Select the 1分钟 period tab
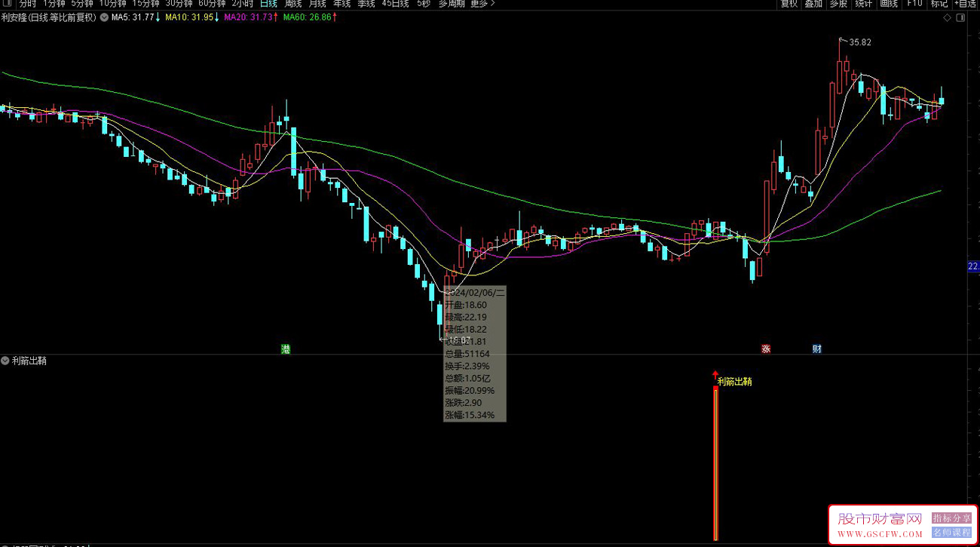Image resolution: width=980 pixels, height=547 pixels. click(x=54, y=4)
